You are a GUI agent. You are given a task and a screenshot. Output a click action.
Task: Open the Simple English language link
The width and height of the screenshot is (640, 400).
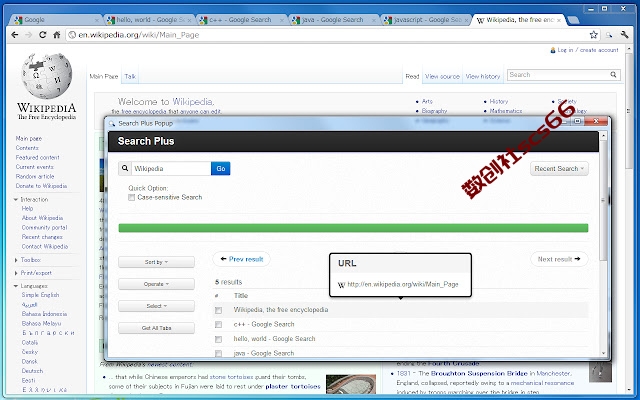coord(40,295)
